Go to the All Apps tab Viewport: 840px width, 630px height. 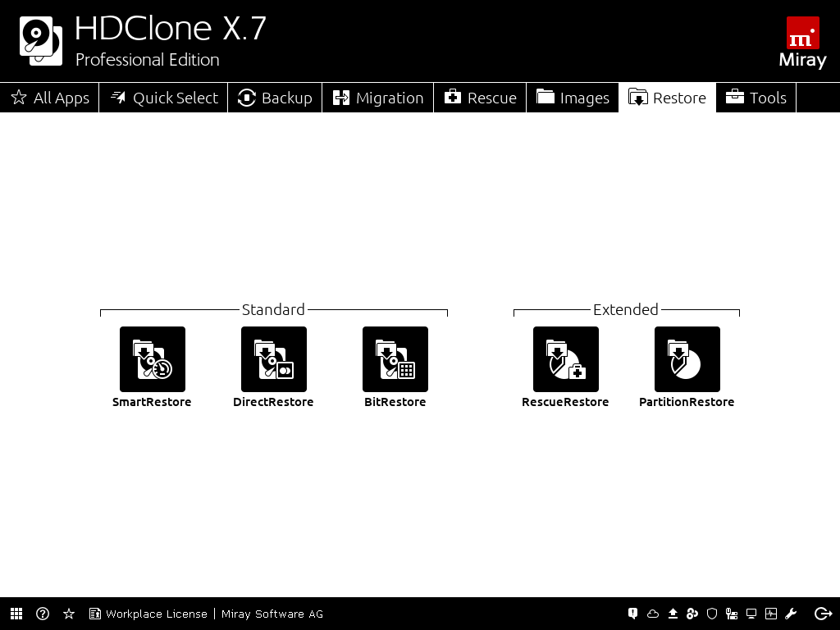(x=50, y=98)
